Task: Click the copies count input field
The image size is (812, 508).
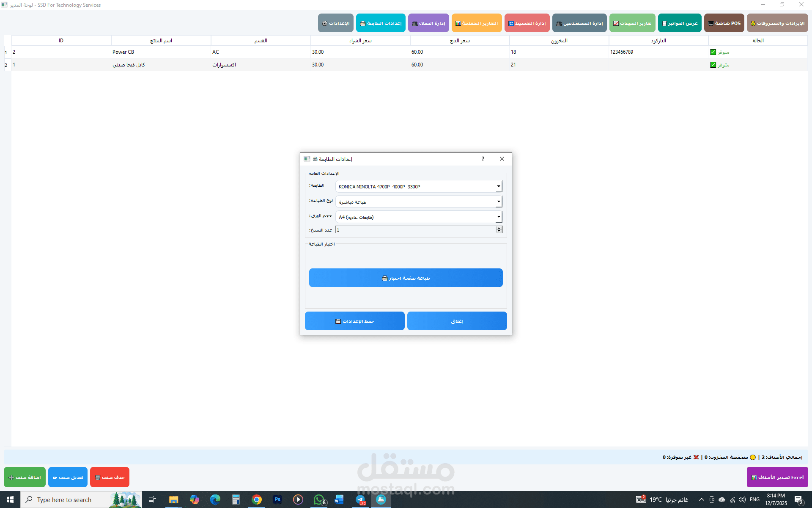Action: tap(414, 229)
